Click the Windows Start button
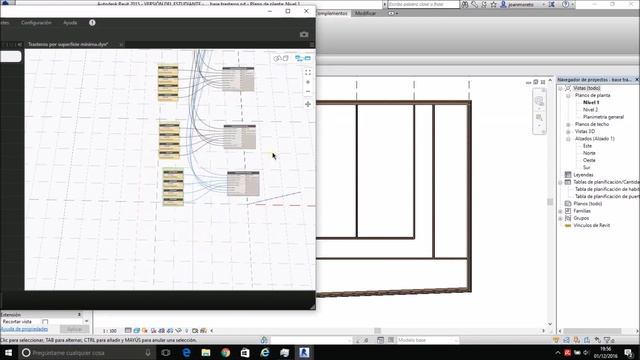This screenshot has height=360, width=640. tap(8, 353)
